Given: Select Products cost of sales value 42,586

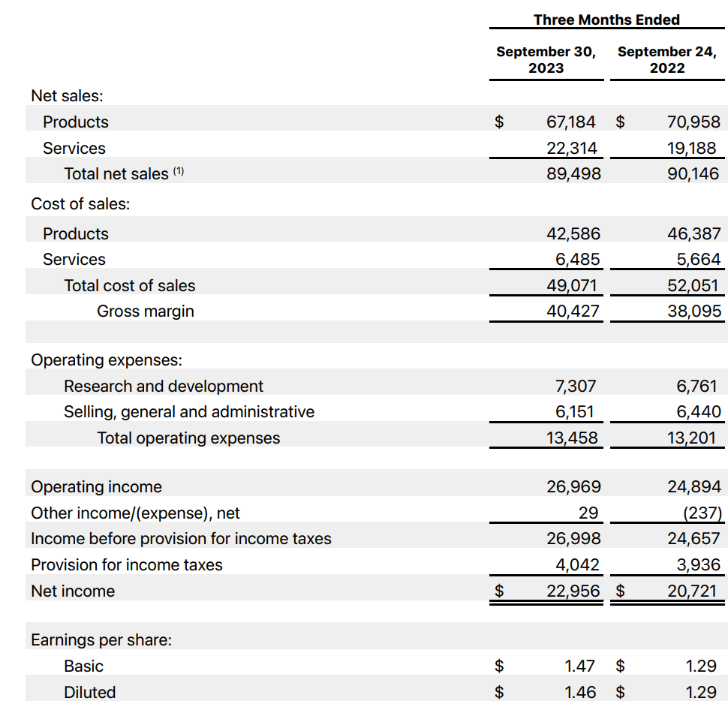Looking at the screenshot, I should pos(573,234).
